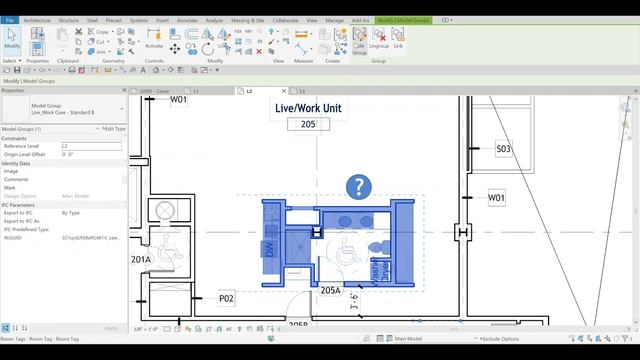Click the Reference Level field
The image size is (640, 360).
pyautogui.click(x=91, y=146)
